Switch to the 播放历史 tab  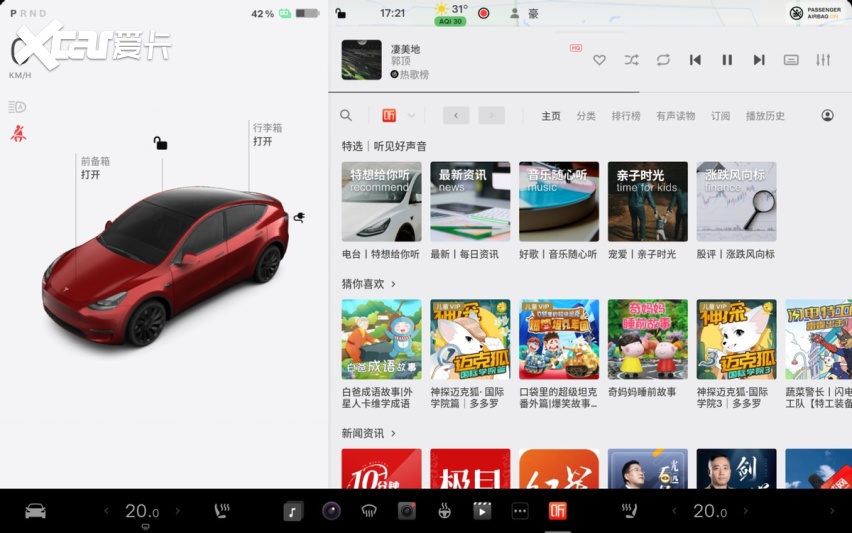click(765, 116)
